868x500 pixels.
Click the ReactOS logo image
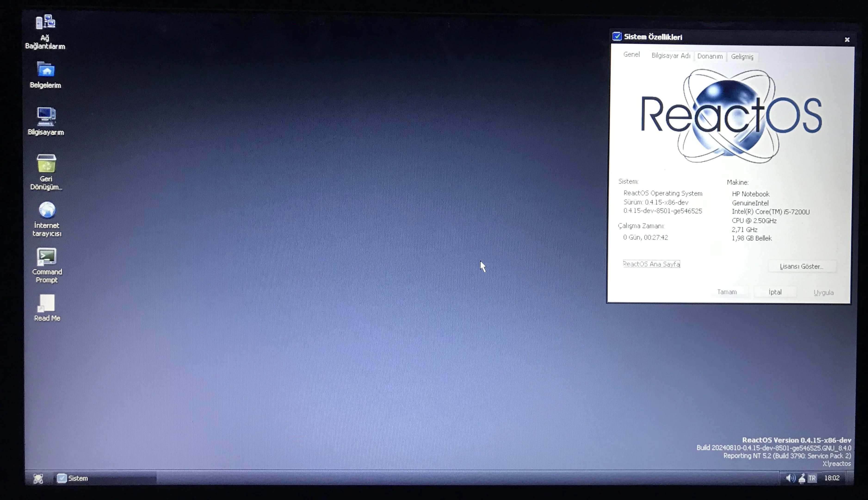coord(731,116)
